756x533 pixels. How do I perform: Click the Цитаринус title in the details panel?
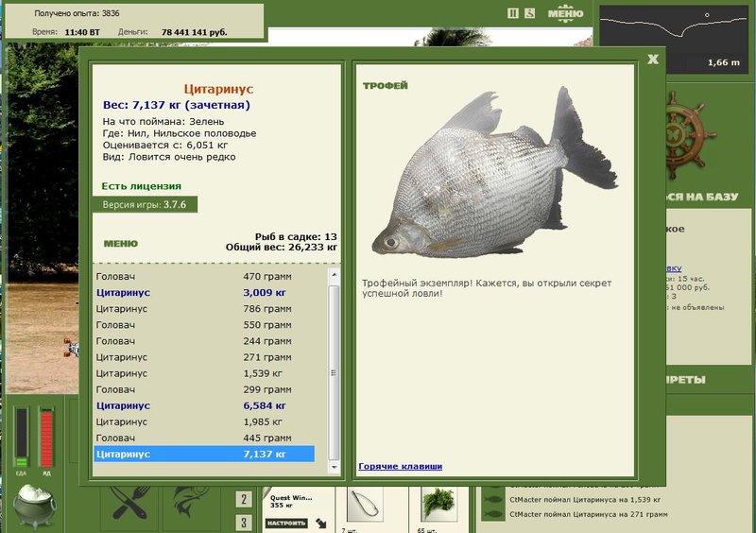[218, 89]
